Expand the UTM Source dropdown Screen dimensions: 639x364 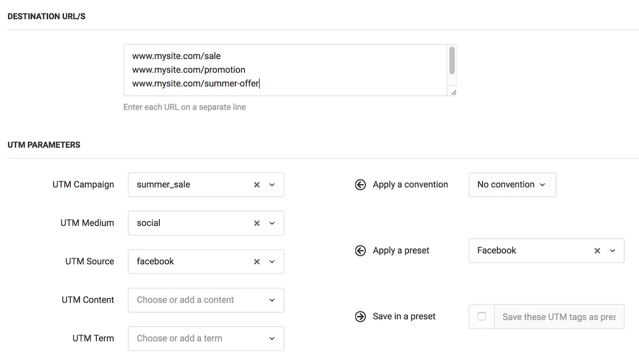[272, 261]
